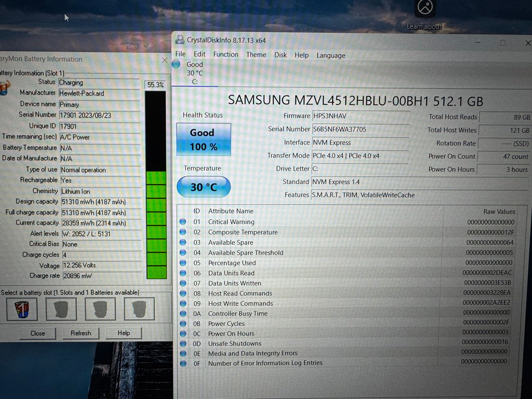Click the blue status icon for Host Read Commands
The height and width of the screenshot is (399, 532).
pyautogui.click(x=183, y=293)
